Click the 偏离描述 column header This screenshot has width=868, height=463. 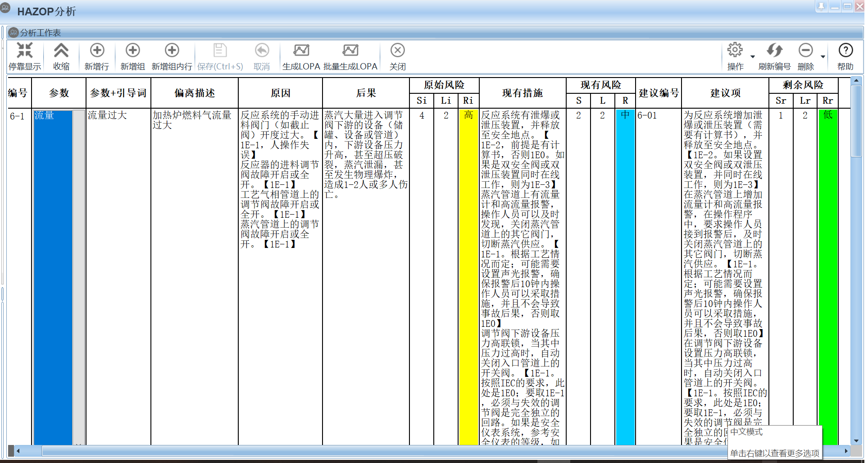click(x=195, y=93)
